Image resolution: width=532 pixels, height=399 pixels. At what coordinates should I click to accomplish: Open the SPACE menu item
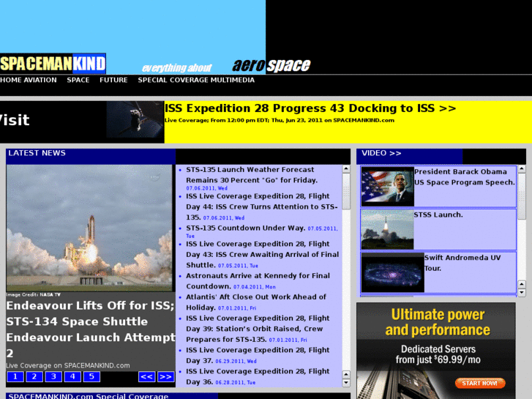coord(78,80)
